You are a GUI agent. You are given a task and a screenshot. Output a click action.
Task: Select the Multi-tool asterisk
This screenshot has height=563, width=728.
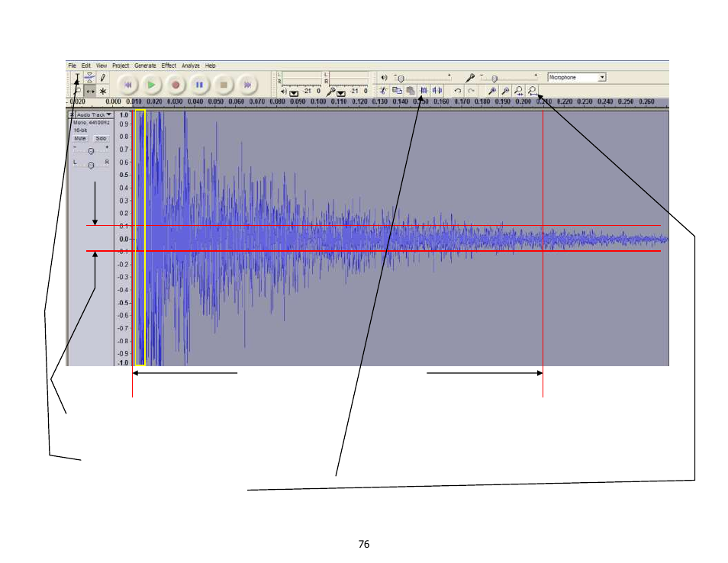[102, 91]
